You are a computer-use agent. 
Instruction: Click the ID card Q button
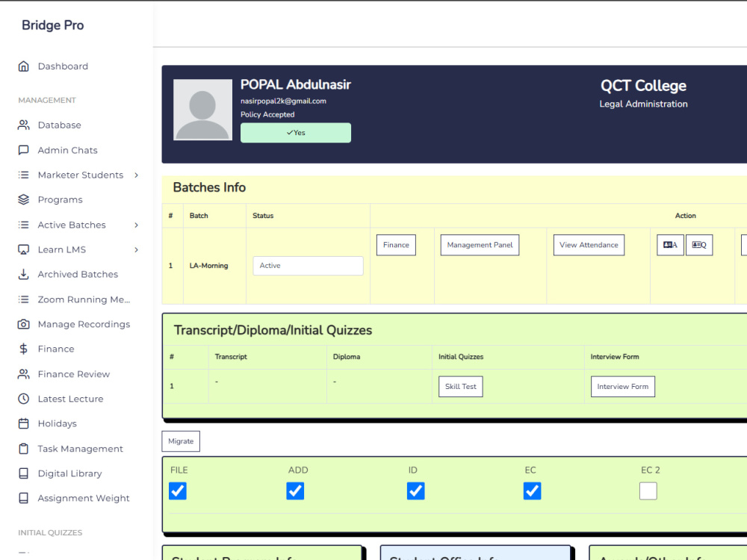[x=699, y=245]
